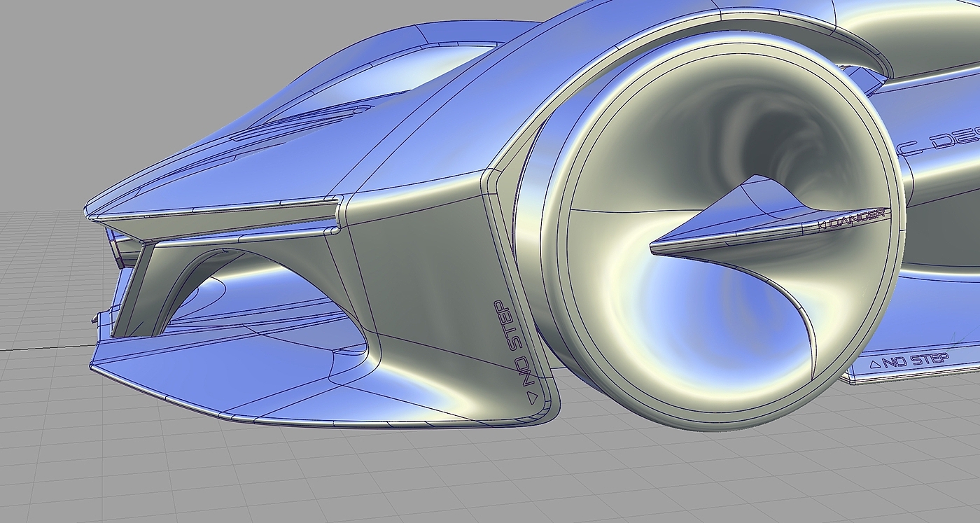Select the recessed canopy panel on top of the body

click(x=329, y=91)
